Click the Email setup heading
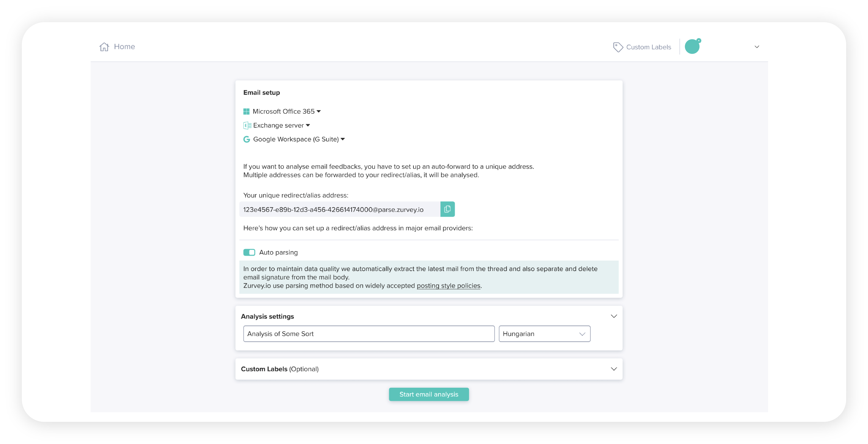The height and width of the screenshot is (444, 868). click(261, 93)
